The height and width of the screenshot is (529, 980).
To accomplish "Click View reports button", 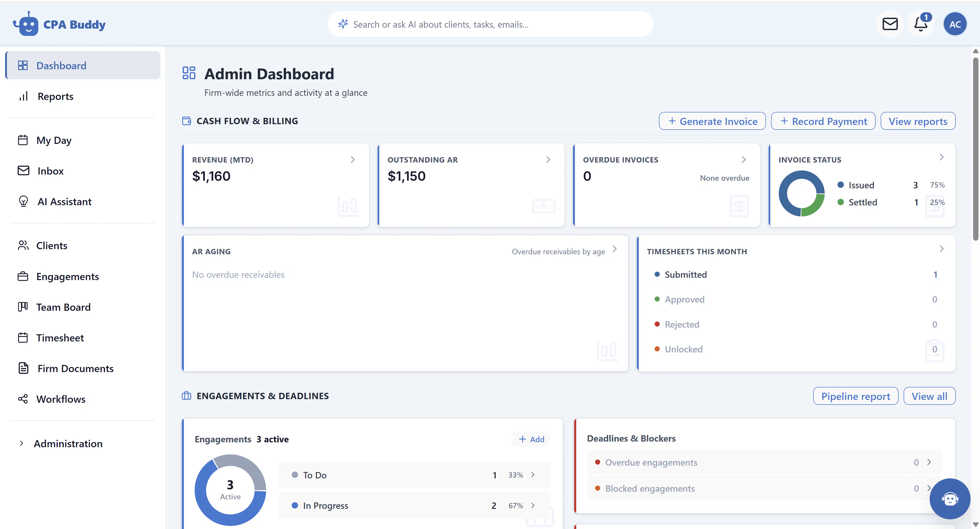I will (918, 121).
